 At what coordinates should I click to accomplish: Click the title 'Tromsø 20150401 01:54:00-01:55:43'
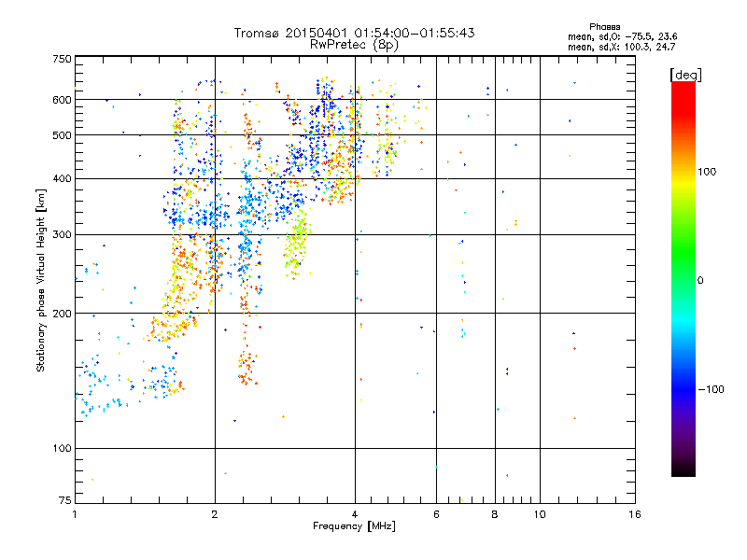(x=354, y=33)
